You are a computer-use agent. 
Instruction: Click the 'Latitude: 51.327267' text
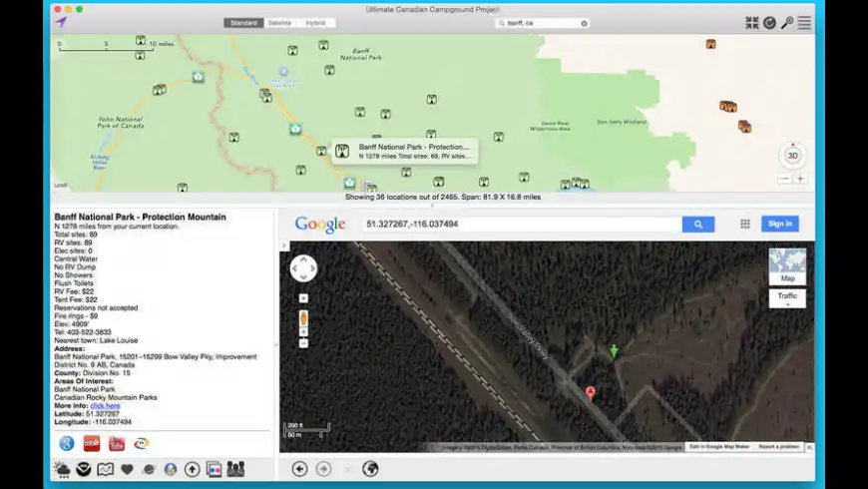(x=87, y=414)
